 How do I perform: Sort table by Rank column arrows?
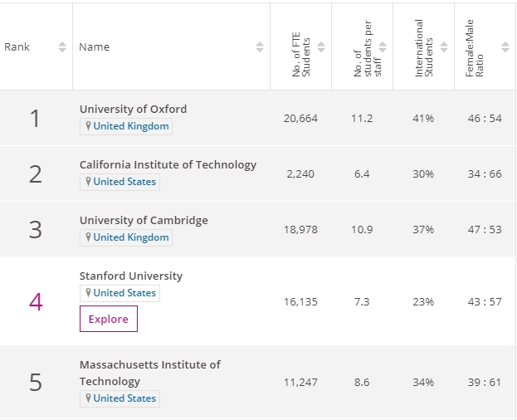pyautogui.click(x=62, y=47)
